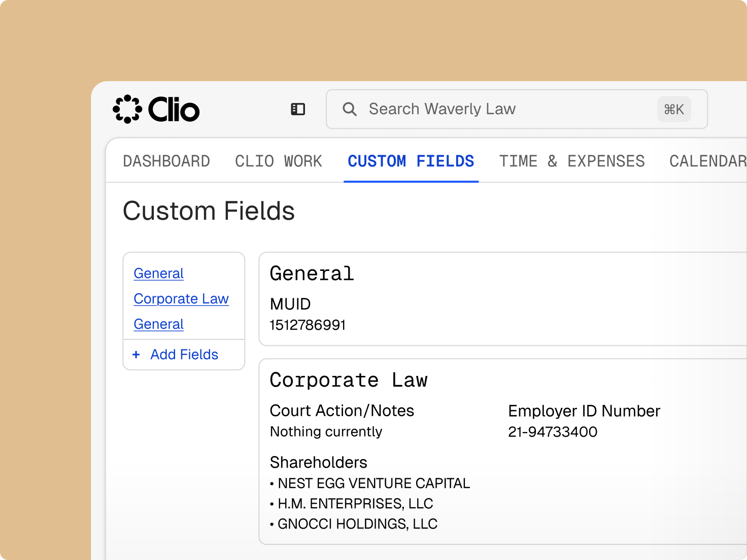
Task: Focus the Search Waverly Law field
Action: (x=517, y=109)
